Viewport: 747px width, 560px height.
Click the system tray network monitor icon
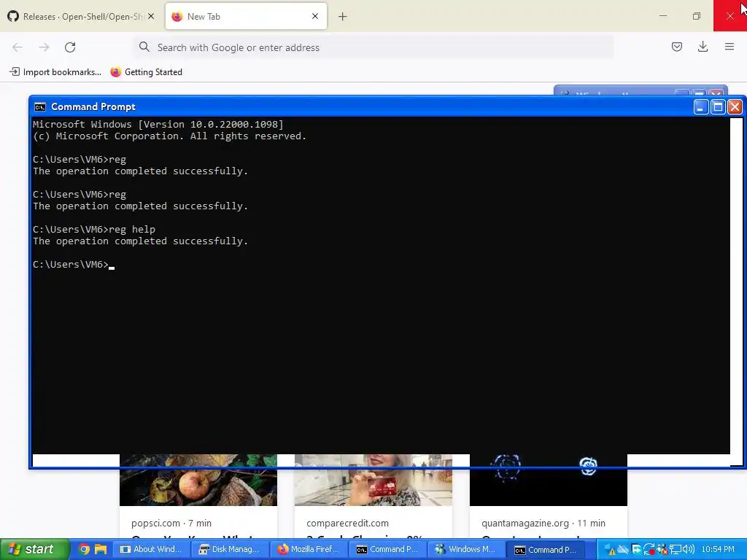[x=675, y=550]
